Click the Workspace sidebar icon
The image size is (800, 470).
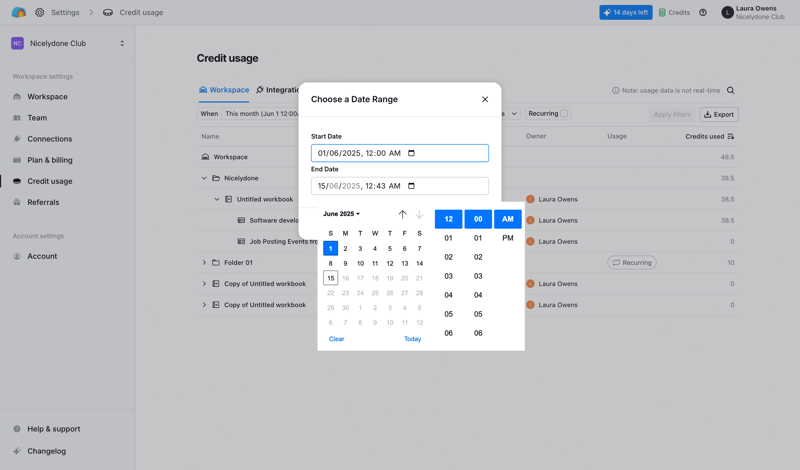coord(17,96)
